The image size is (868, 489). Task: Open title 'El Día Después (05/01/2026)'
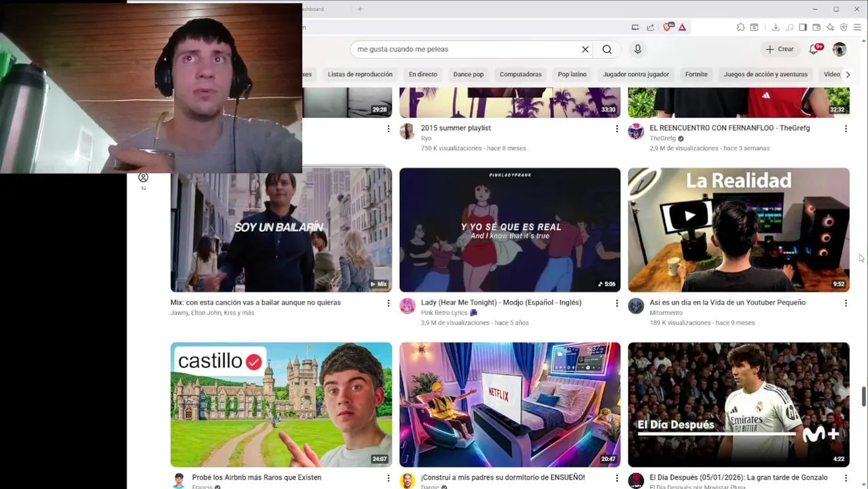pos(738,477)
